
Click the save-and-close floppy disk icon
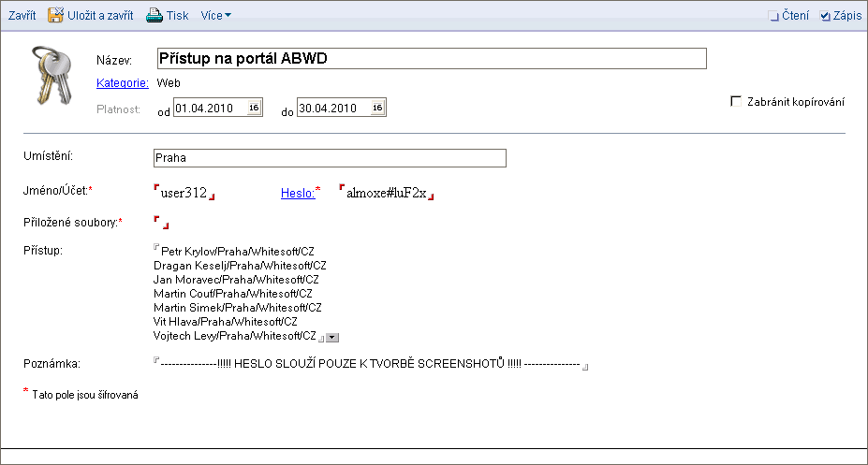pyautogui.click(x=55, y=15)
